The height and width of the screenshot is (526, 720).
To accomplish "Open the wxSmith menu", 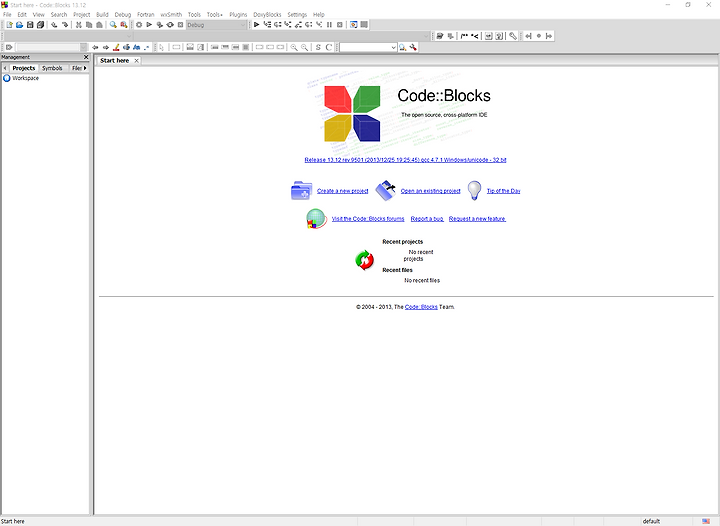I will (171, 15).
